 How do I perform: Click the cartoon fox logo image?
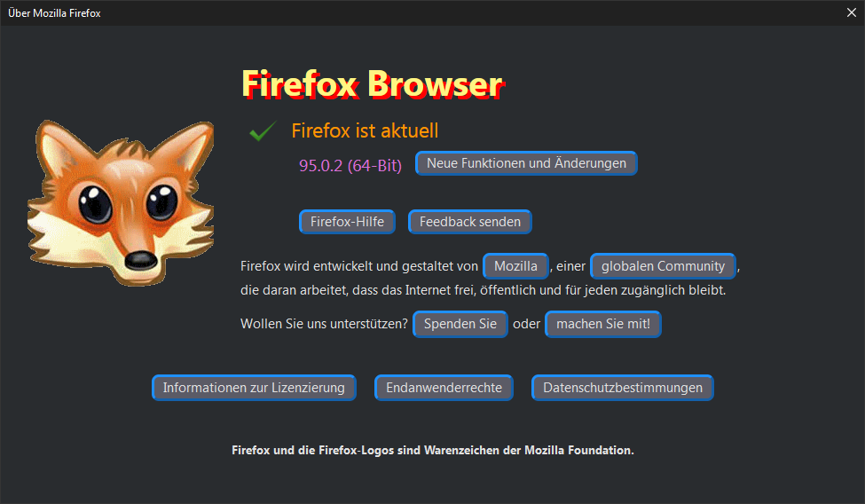121,202
